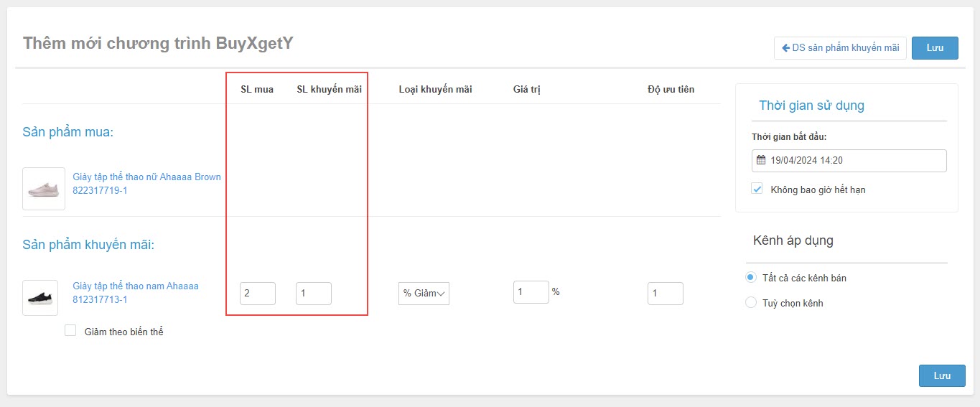Click the 'Thời gian sử dụng' panel heading
980x407 pixels.
[x=811, y=106]
